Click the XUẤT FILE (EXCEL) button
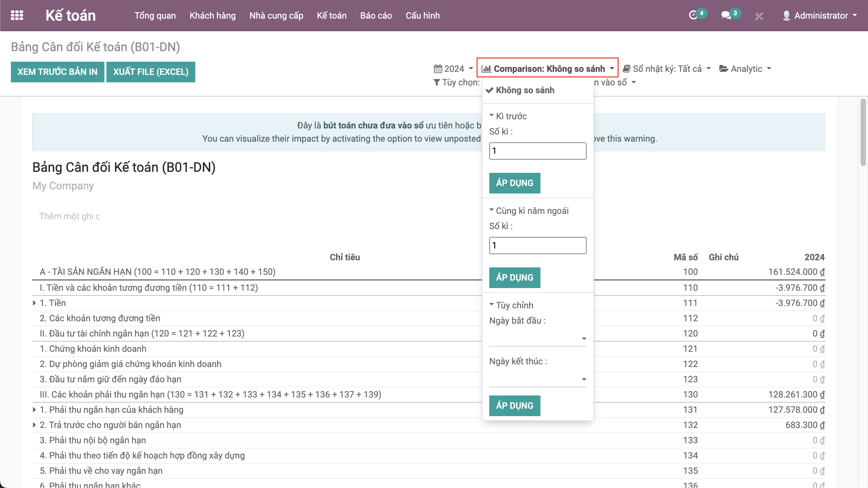Viewport: 868px width, 488px height. (x=151, y=72)
